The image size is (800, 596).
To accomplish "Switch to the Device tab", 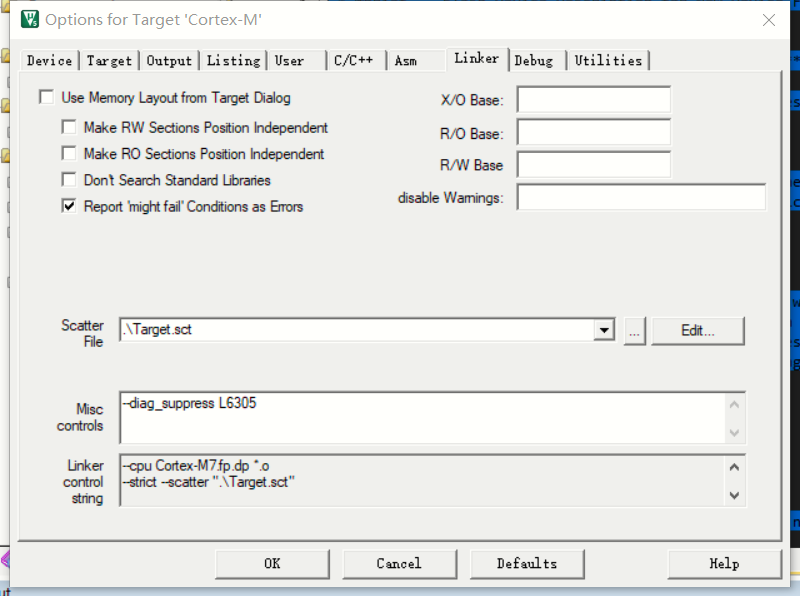I will pos(49,61).
